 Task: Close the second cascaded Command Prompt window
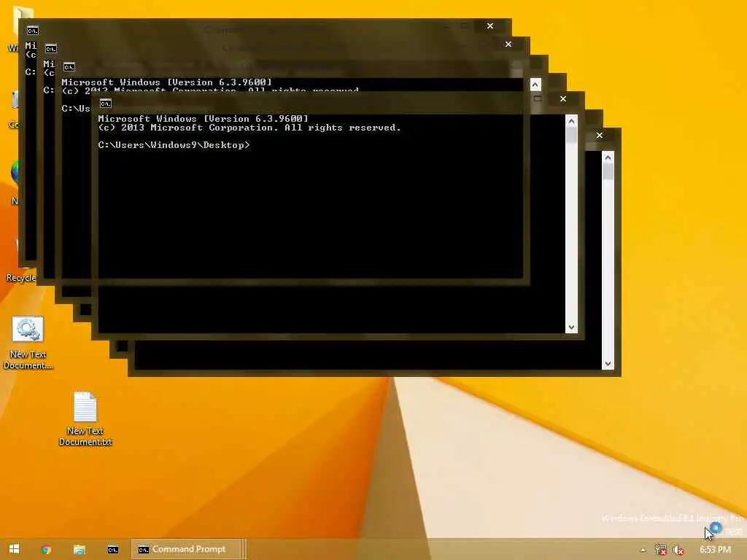click(x=508, y=44)
